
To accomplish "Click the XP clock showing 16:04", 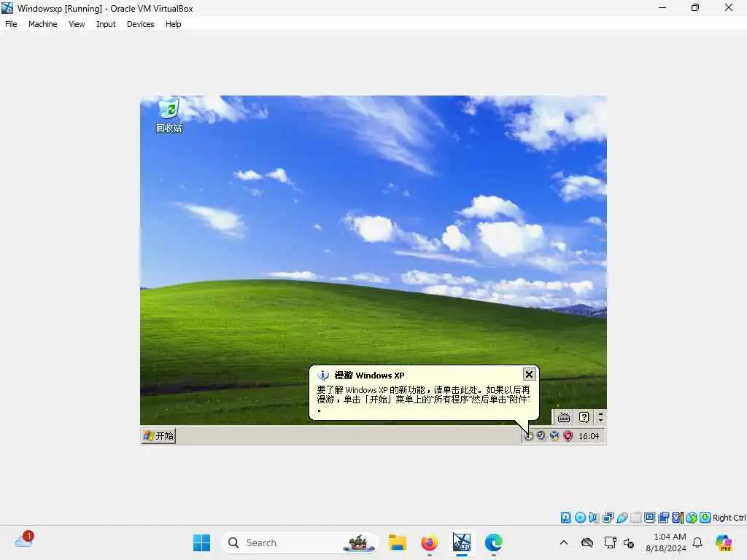I will tap(589, 436).
